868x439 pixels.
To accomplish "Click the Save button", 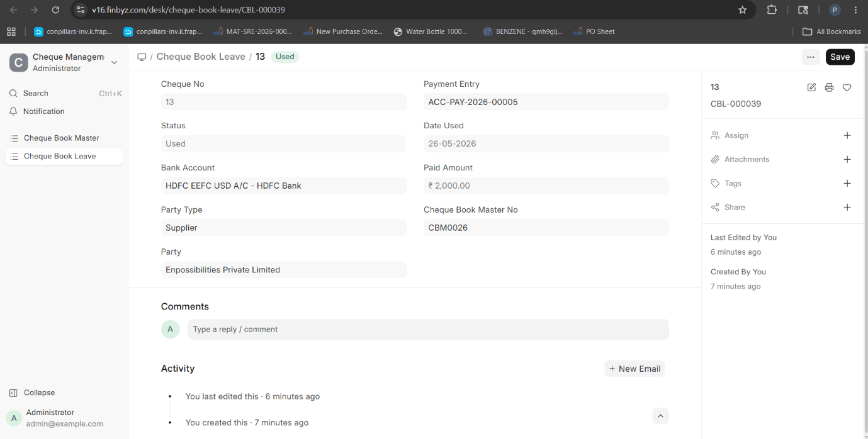I will (840, 57).
